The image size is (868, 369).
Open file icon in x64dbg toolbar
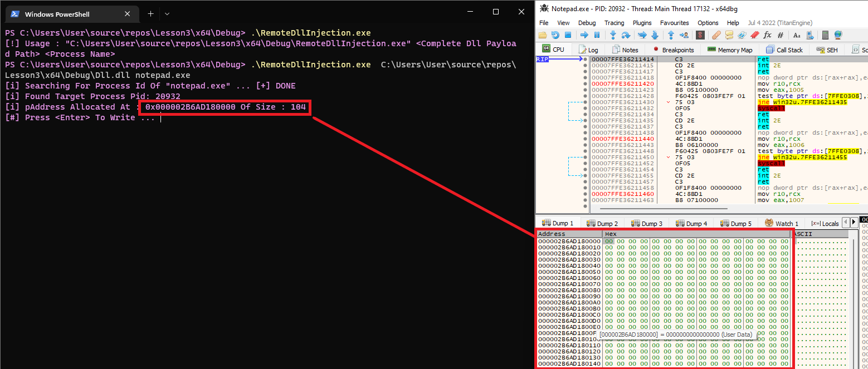point(543,35)
